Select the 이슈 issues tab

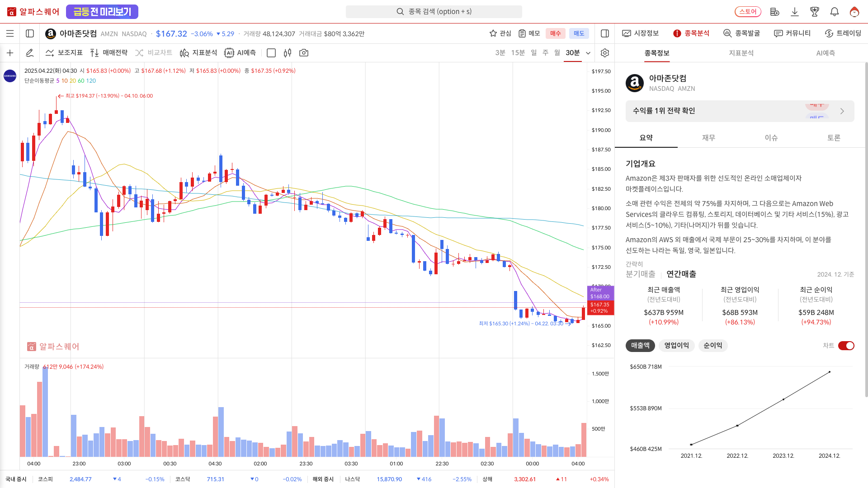point(771,138)
